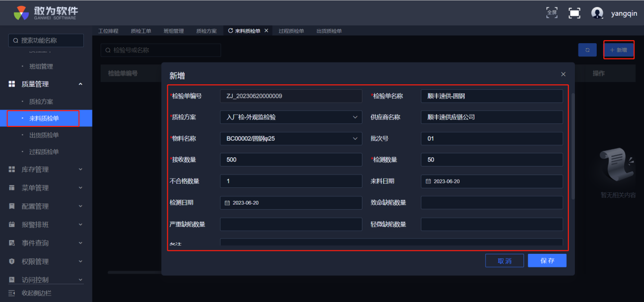The image size is (644, 302).
Task: Click the search icon in 检验号或名称 box
Action: [108, 50]
